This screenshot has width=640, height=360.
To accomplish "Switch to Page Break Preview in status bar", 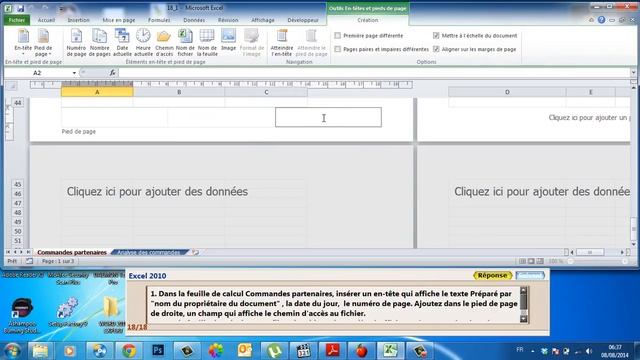I will click(x=540, y=261).
